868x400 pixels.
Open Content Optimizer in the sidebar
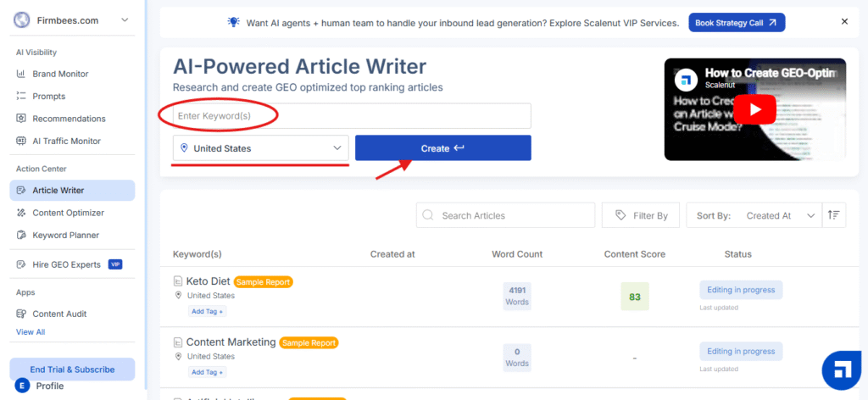(68, 213)
